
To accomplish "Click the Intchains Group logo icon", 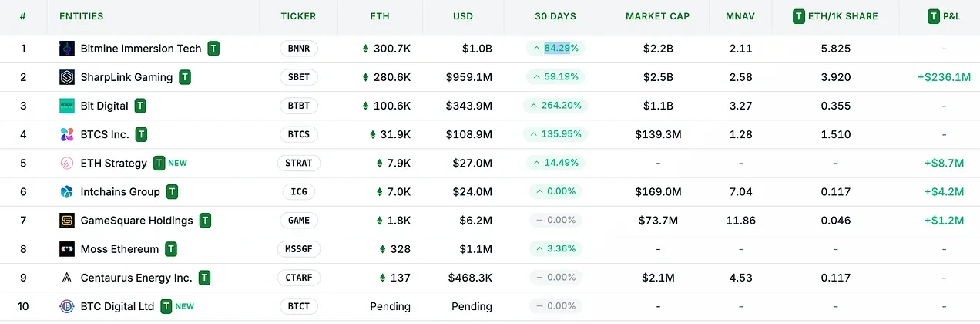I will pyautogui.click(x=67, y=191).
